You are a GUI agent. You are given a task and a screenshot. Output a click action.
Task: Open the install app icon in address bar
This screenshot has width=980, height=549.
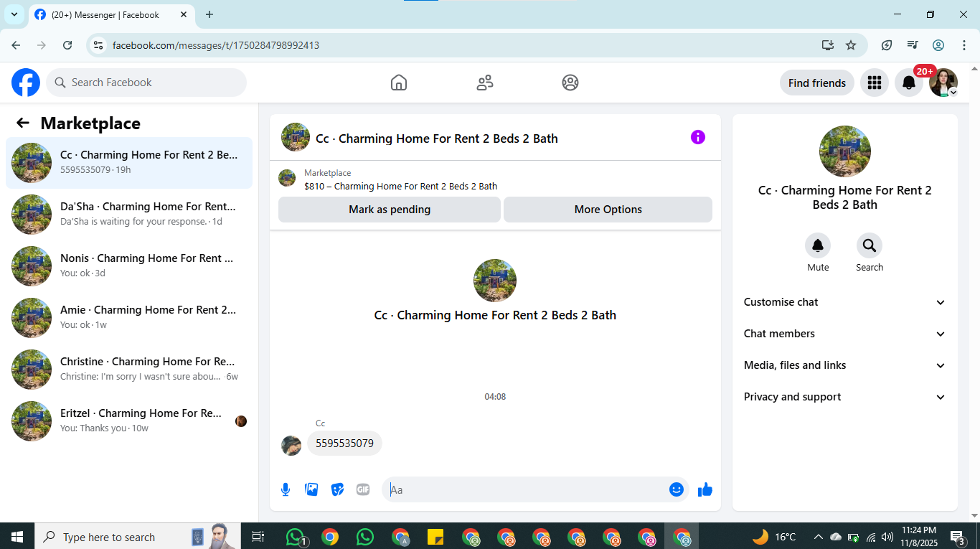coord(828,45)
